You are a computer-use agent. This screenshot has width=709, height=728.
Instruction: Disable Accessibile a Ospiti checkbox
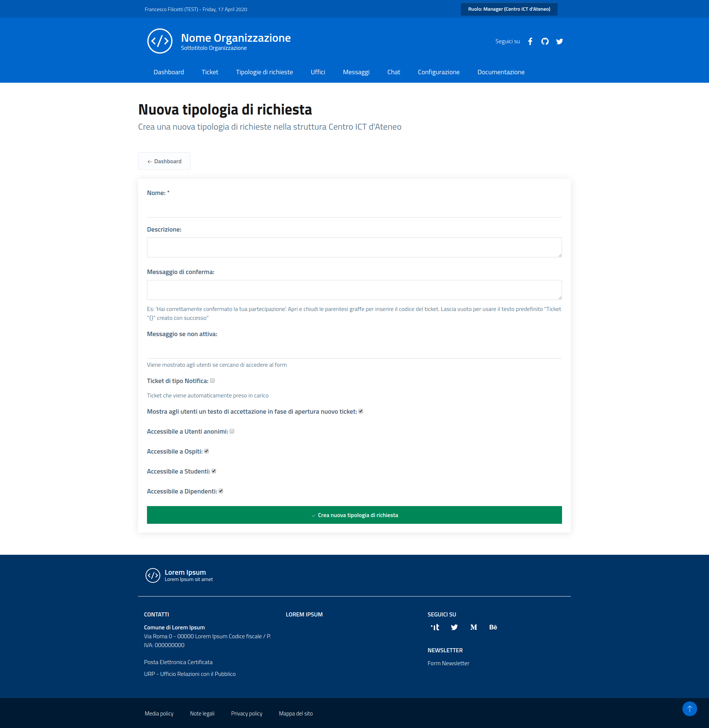[x=206, y=451]
